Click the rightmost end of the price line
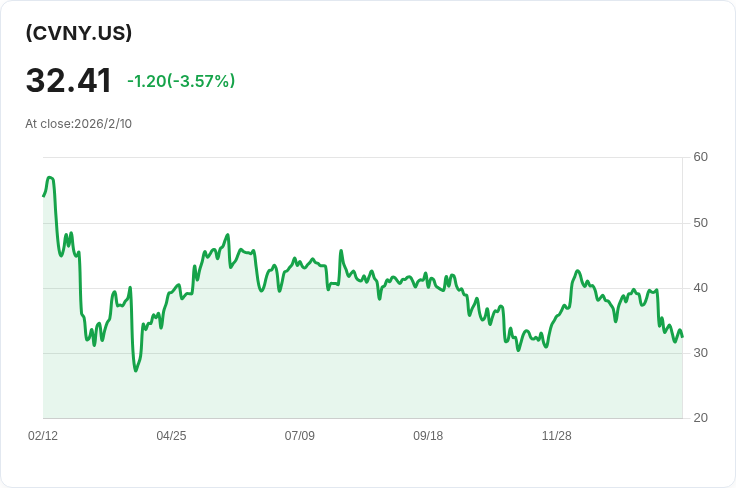The width and height of the screenshot is (736, 488). pyautogui.click(x=682, y=337)
